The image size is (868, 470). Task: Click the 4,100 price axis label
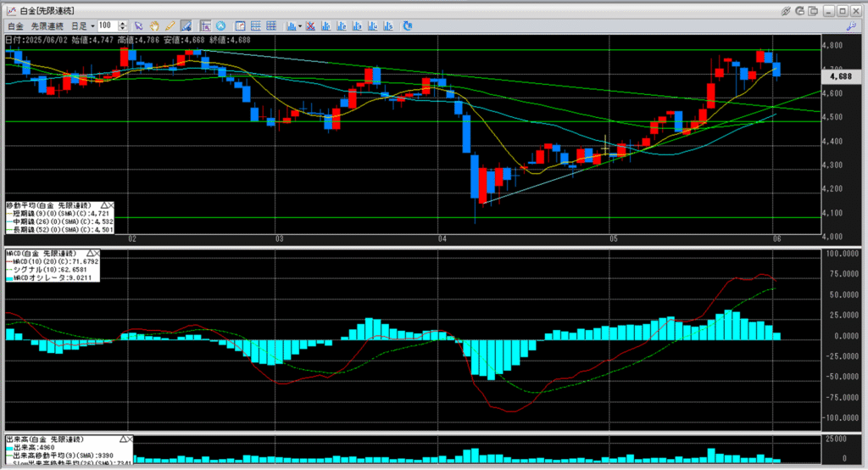(832, 213)
